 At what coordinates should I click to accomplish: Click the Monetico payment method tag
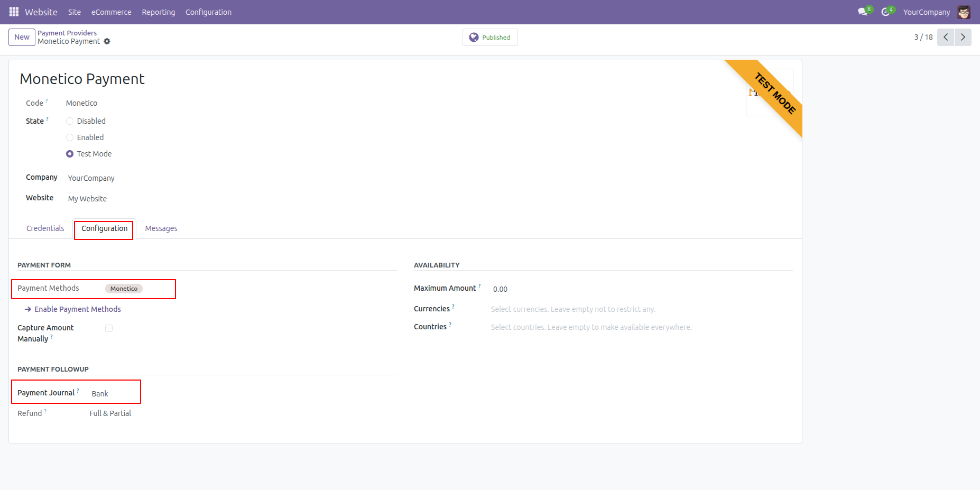coord(124,289)
